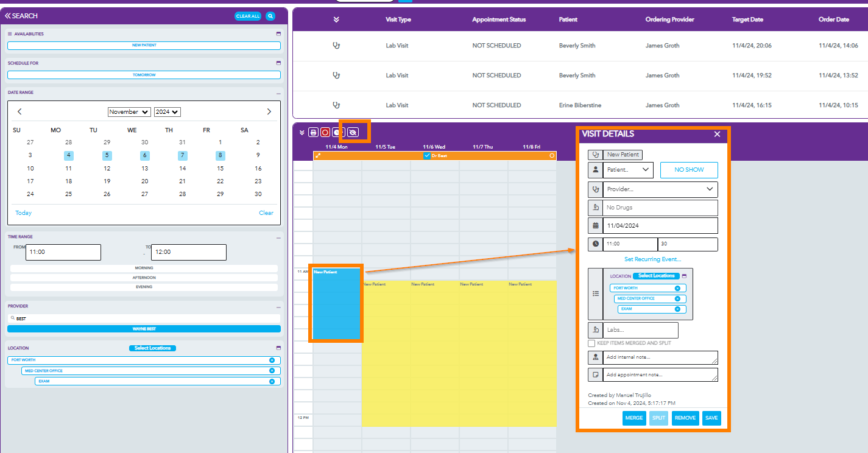Screen dimensions: 868x453
Task: Remove Med Center Office from the Search filter
Action: coord(272,370)
